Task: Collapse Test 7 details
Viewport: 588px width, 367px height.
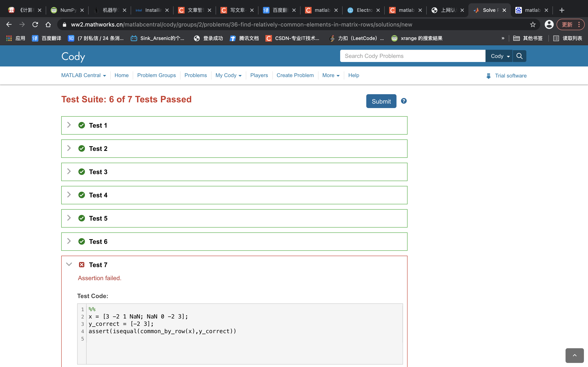Action: [x=69, y=264]
